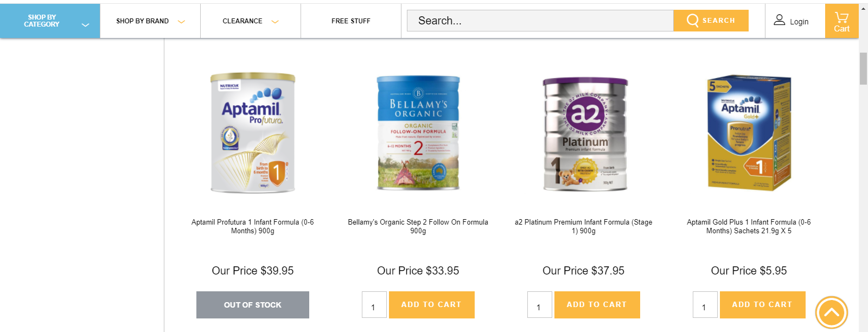Image resolution: width=868 pixels, height=332 pixels.
Task: Click the scroll-to-top arrow circle
Action: (x=831, y=312)
